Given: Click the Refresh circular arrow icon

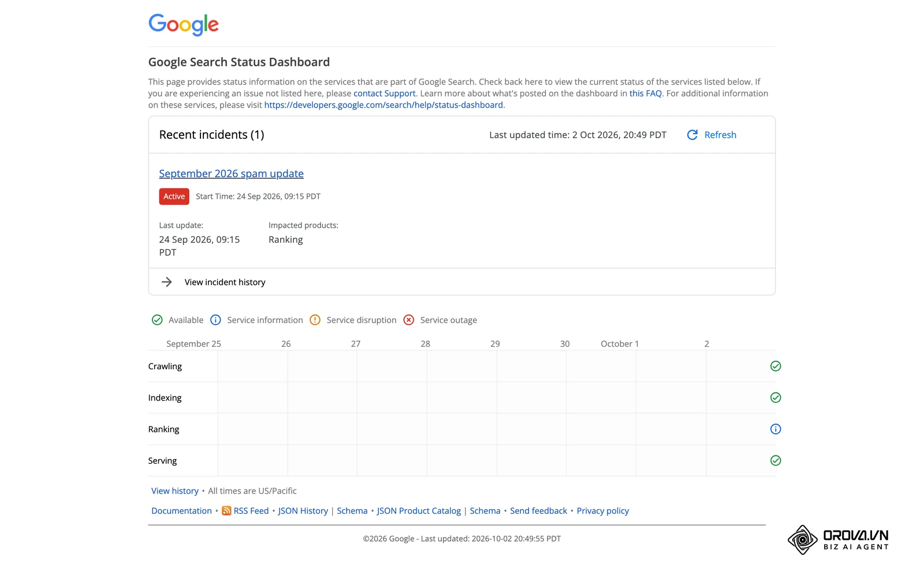Looking at the screenshot, I should click(x=692, y=135).
